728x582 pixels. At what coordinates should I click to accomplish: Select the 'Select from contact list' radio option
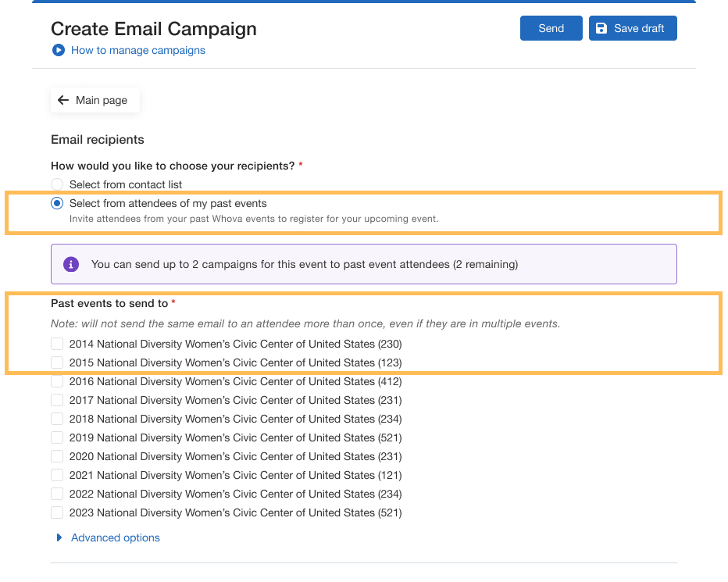coord(57,185)
